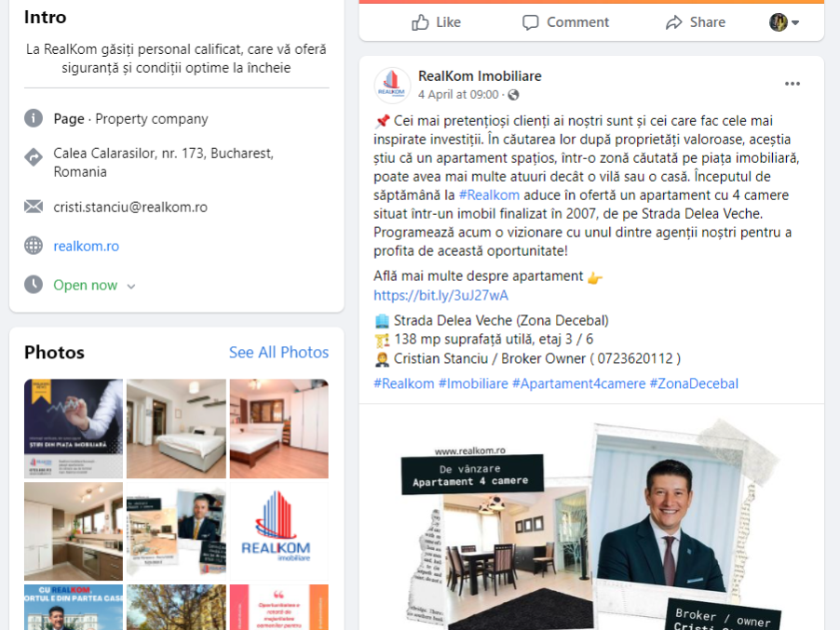
Task: Open the bit.ly apartment link
Action: (440, 296)
